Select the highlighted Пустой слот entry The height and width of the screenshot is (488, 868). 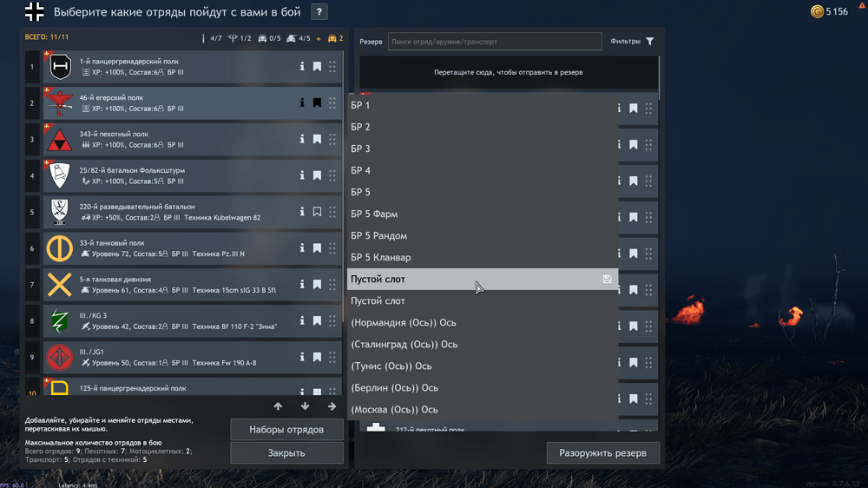tap(483, 280)
